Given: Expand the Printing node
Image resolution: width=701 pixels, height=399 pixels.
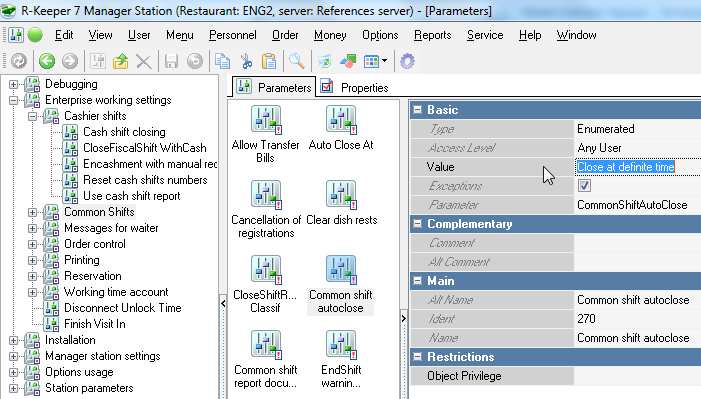Looking at the screenshot, I should [32, 260].
